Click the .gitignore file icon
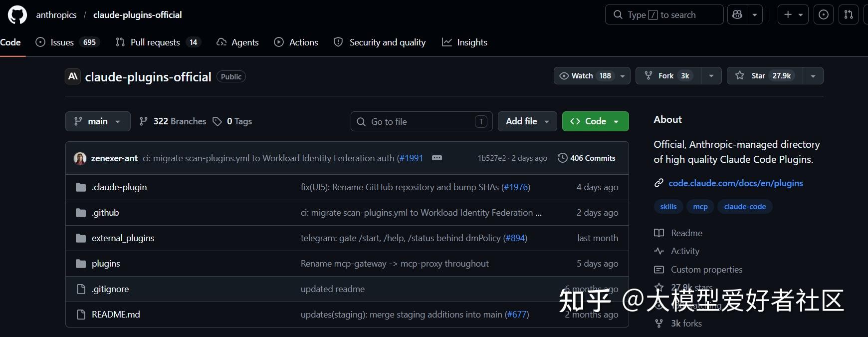The height and width of the screenshot is (337, 868). [x=81, y=289]
